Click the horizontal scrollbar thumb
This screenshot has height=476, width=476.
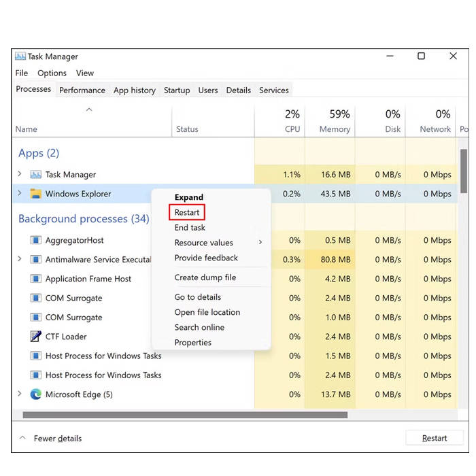pyautogui.click(x=185, y=415)
